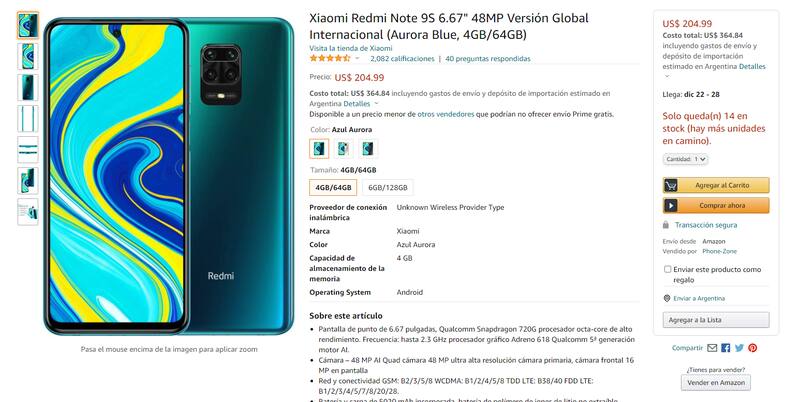Click the padlock icon beside Transacción segura
The image size is (800, 402).
click(666, 225)
